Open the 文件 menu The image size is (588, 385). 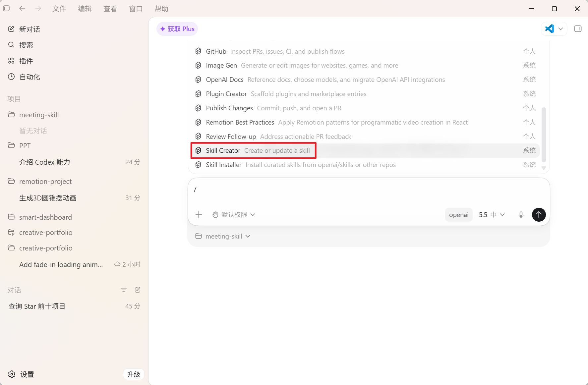[59, 9]
